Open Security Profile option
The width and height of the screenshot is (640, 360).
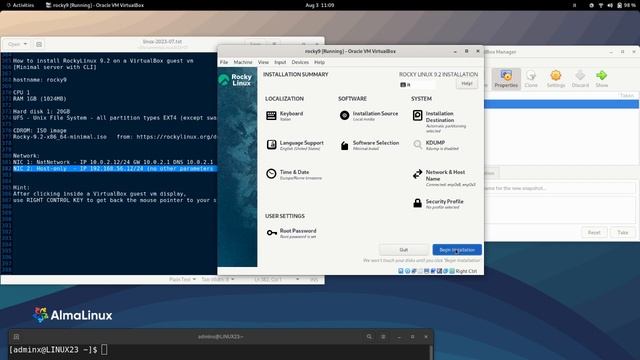click(x=438, y=204)
